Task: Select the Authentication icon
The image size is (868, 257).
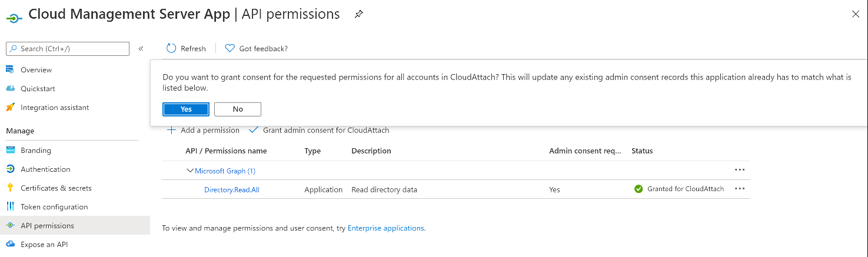Action: point(10,169)
